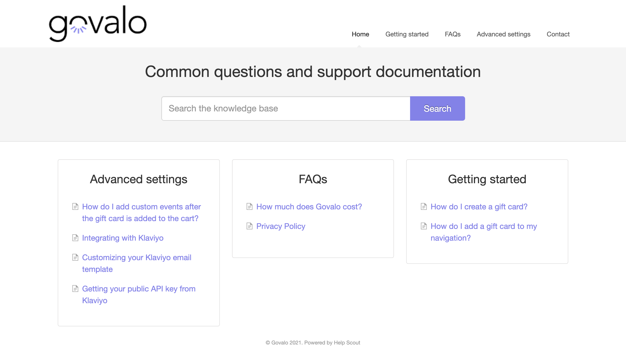Image resolution: width=626 pixels, height=364 pixels.
Task: Focus the knowledge base search field
Action: tap(286, 108)
